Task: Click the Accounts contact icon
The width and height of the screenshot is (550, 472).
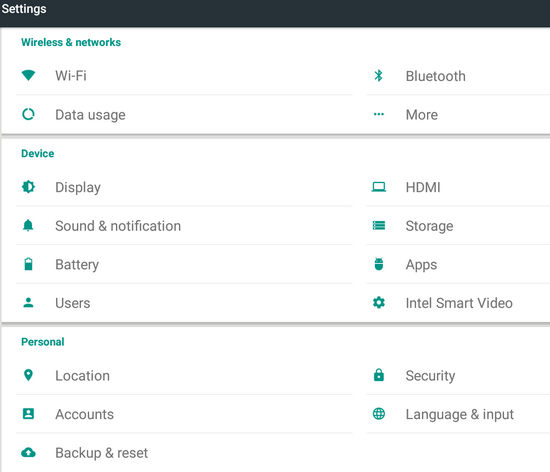Action: click(x=28, y=414)
